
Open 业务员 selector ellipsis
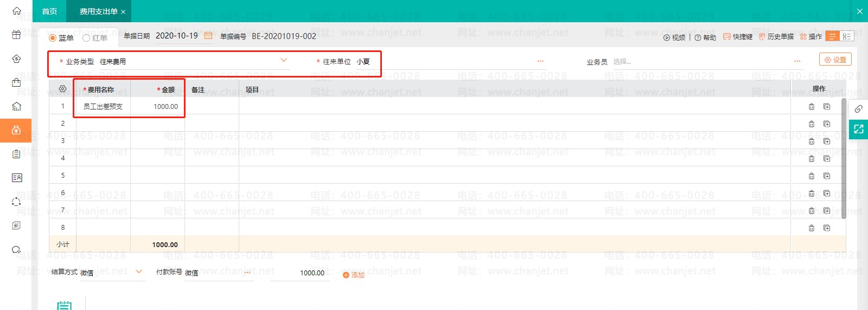797,61
